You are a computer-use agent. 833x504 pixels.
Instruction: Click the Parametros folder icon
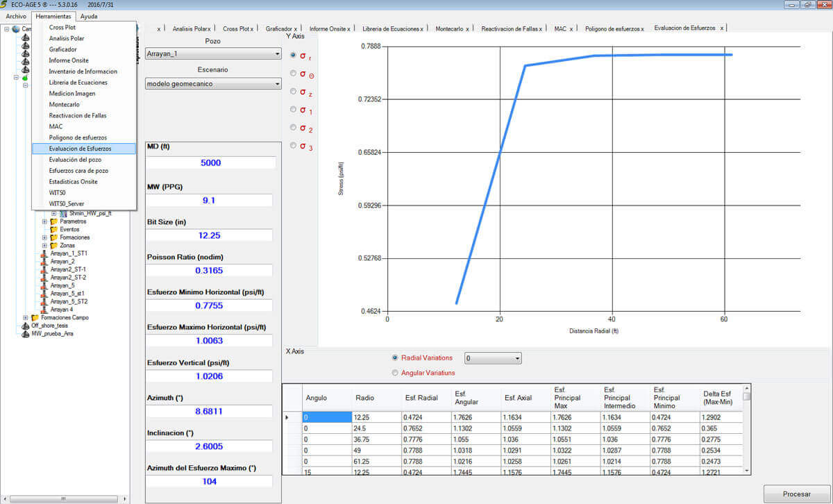pyautogui.click(x=54, y=221)
